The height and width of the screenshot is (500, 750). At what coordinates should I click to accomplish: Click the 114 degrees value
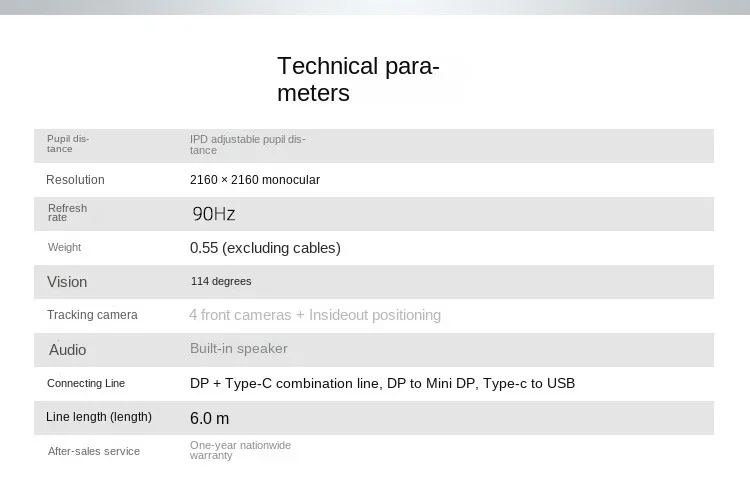coord(221,281)
